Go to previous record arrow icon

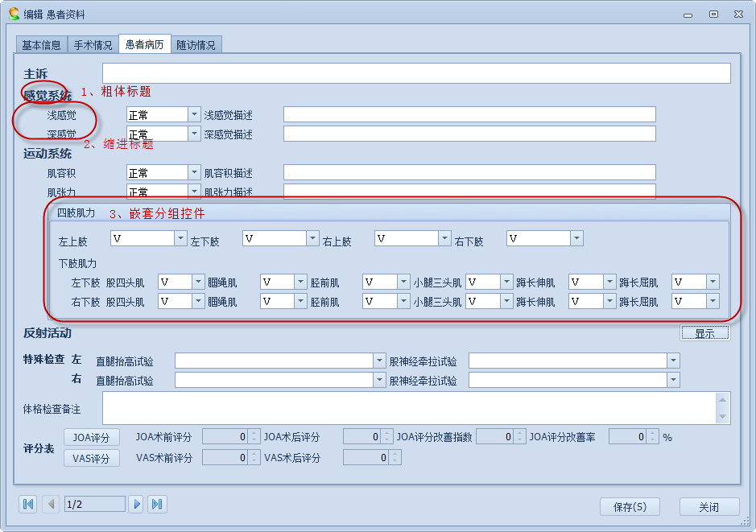click(51, 504)
